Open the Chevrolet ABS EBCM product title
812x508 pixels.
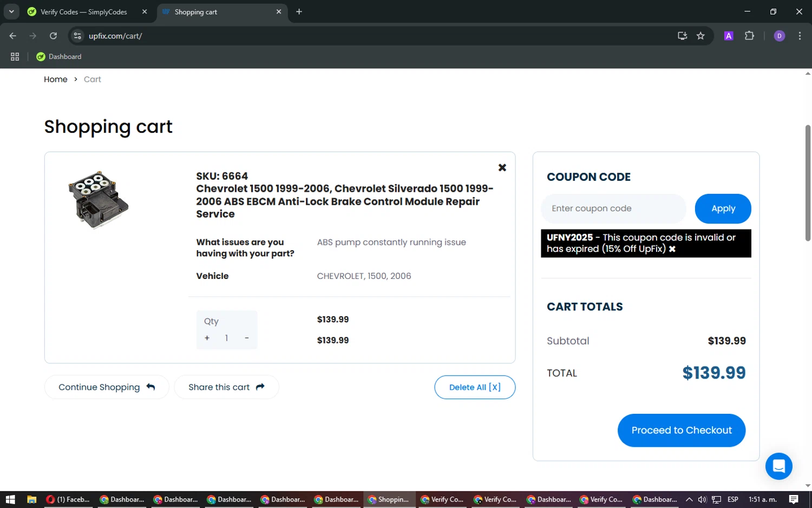pos(344,201)
